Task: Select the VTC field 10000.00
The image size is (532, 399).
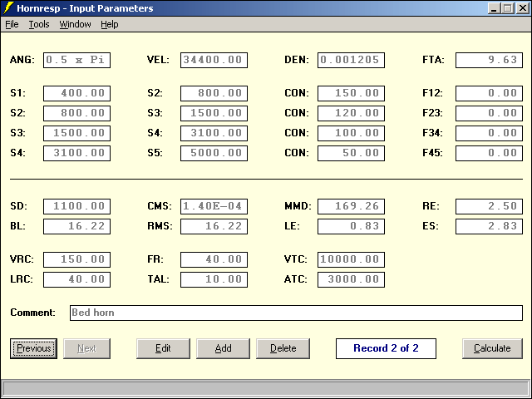Action: pyautogui.click(x=351, y=259)
